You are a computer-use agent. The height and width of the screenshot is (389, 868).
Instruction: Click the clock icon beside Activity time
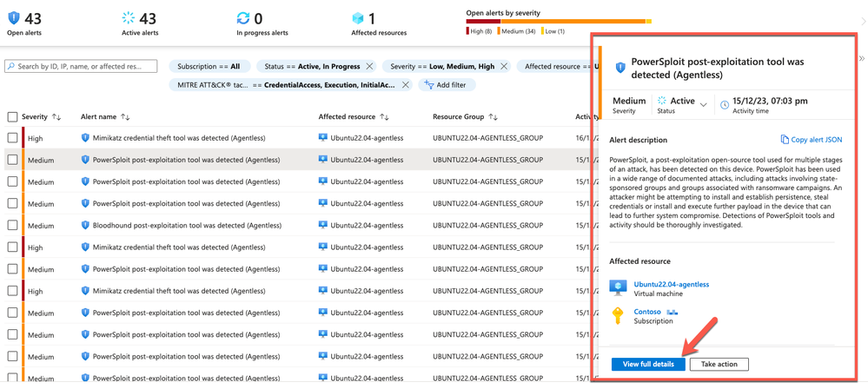(725, 104)
